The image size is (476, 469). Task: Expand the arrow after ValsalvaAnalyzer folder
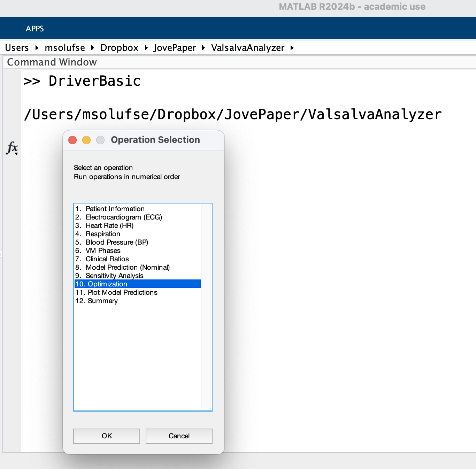coord(292,48)
